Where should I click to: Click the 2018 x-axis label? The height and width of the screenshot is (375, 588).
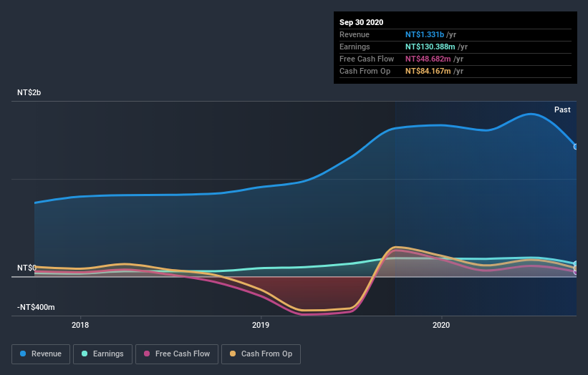[80, 325]
